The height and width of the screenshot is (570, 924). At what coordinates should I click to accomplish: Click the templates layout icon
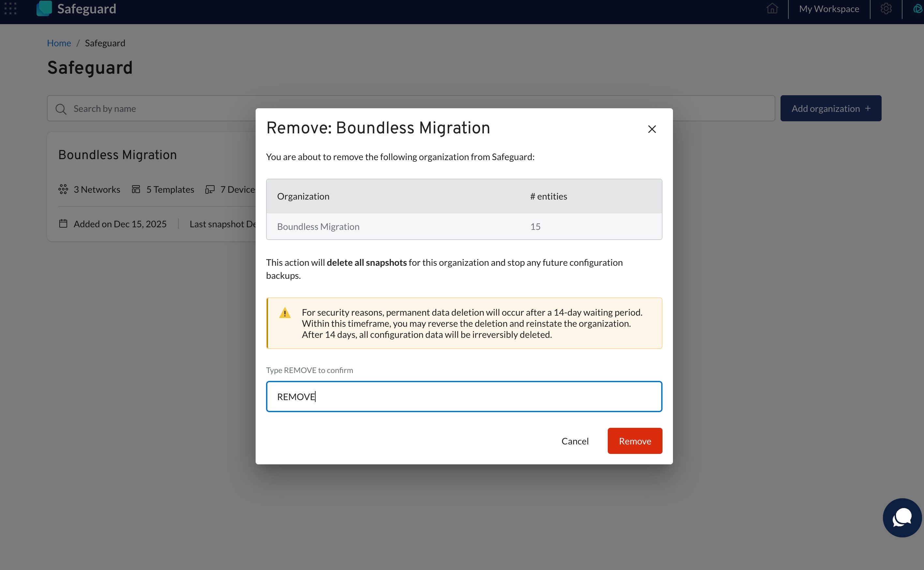[136, 189]
